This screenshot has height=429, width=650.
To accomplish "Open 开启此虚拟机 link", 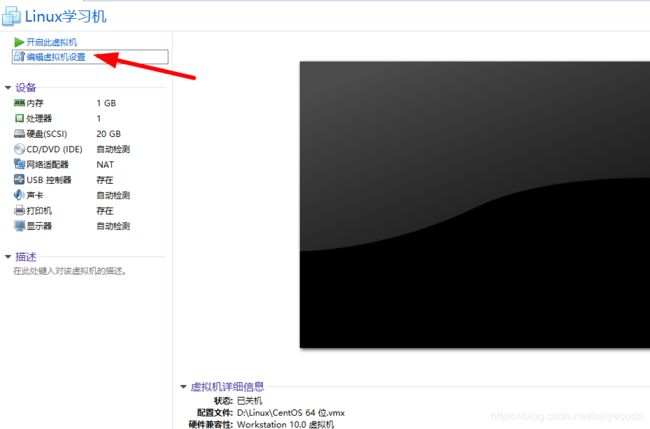I will 51,42.
